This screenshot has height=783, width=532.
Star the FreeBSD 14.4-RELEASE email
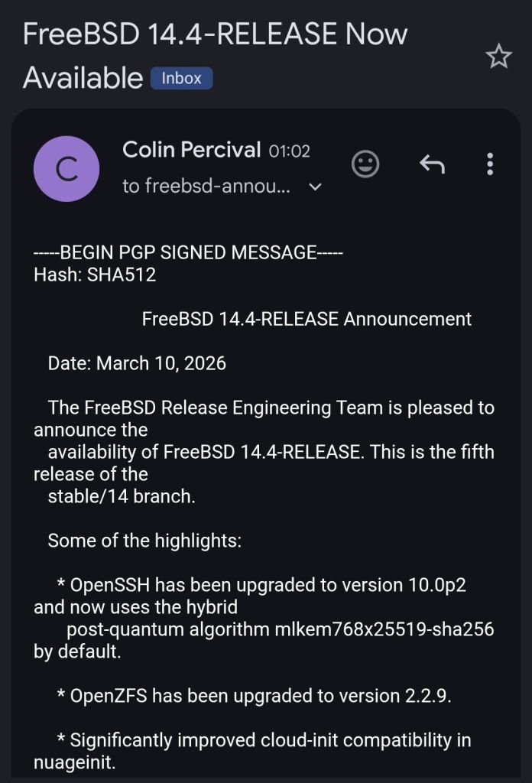click(x=498, y=56)
